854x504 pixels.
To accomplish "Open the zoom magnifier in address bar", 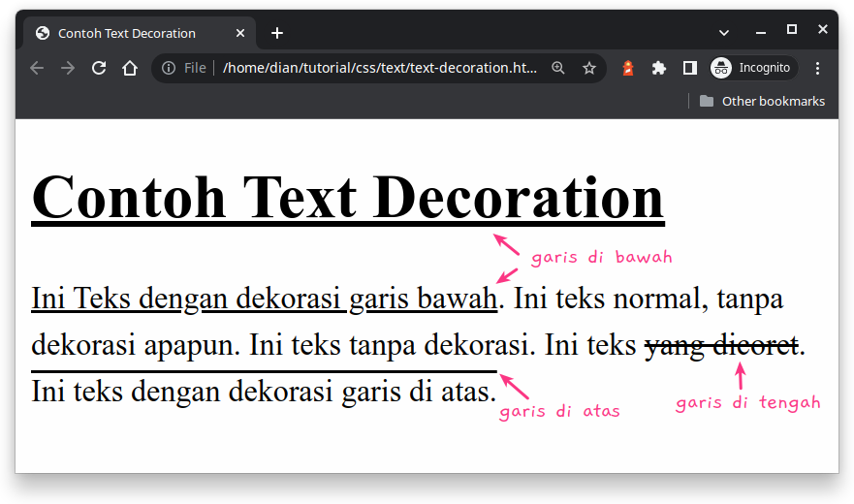I will click(x=557, y=68).
